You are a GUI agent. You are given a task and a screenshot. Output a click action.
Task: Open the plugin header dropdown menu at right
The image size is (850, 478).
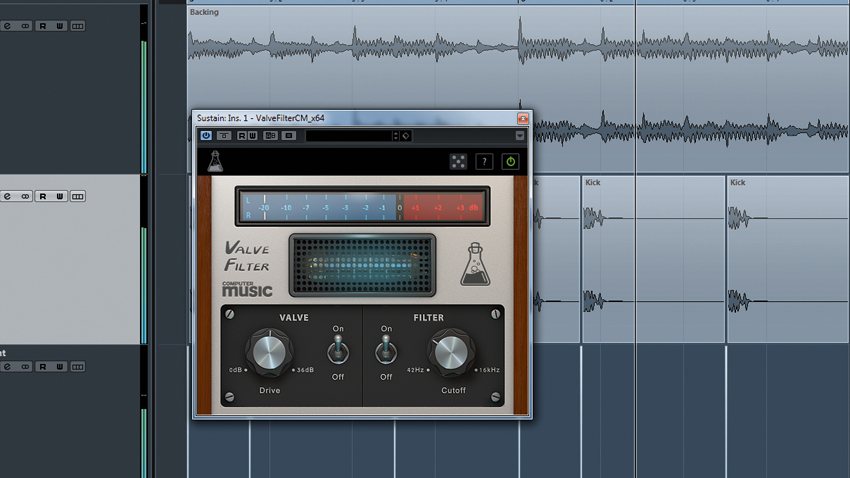point(519,135)
